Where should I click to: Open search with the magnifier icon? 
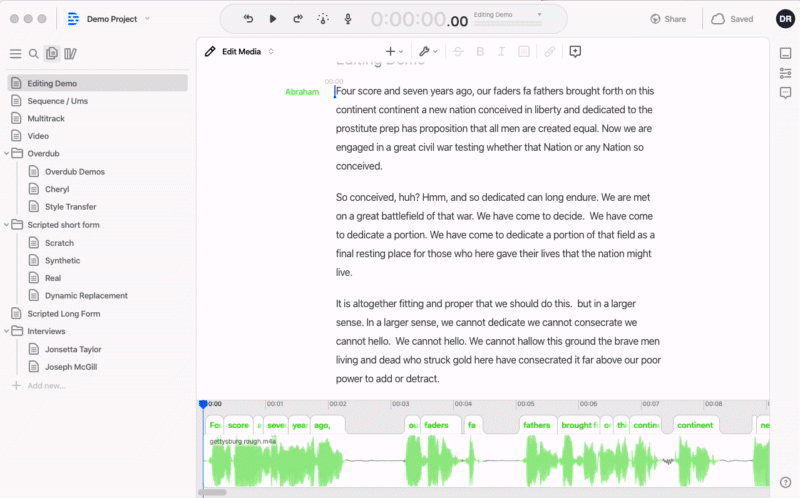click(x=34, y=54)
